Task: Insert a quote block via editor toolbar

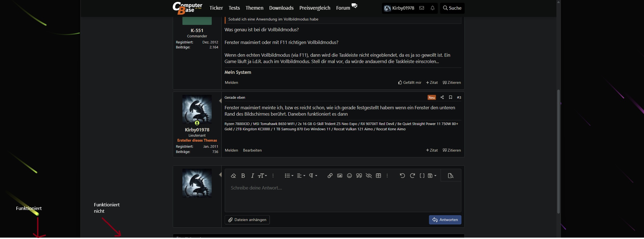Action: pos(359,176)
